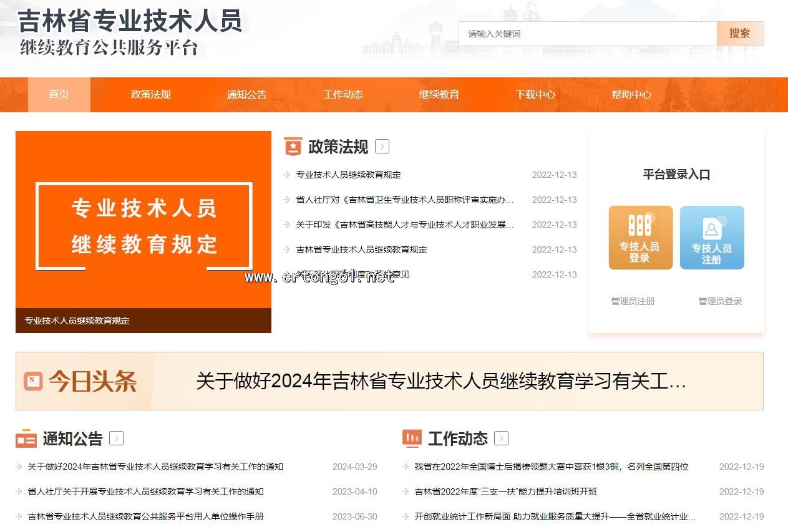Click the 今日头条 news icon
The width and height of the screenshot is (788, 532).
33,381
